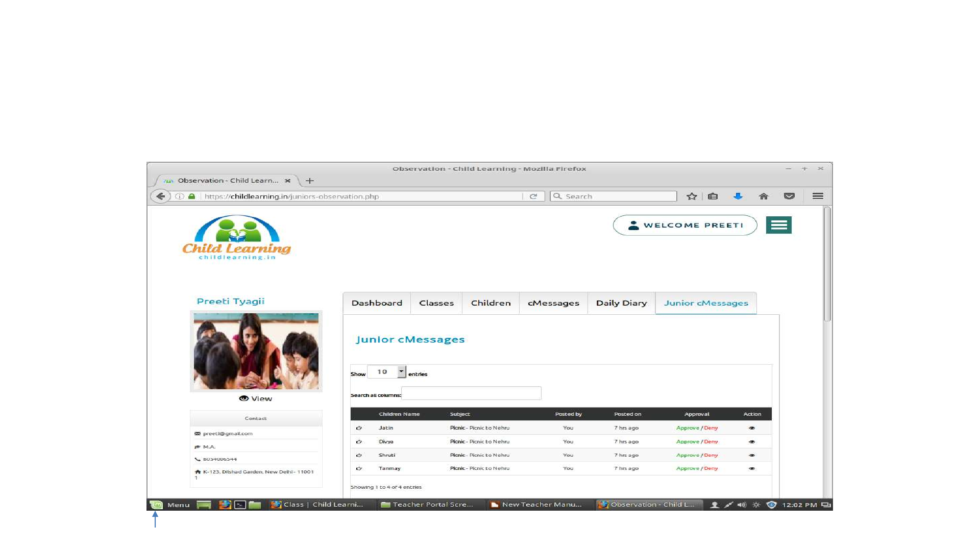Expand the row arrow beside Jatin
Image resolution: width=980 pixels, height=551 pixels.
click(359, 428)
